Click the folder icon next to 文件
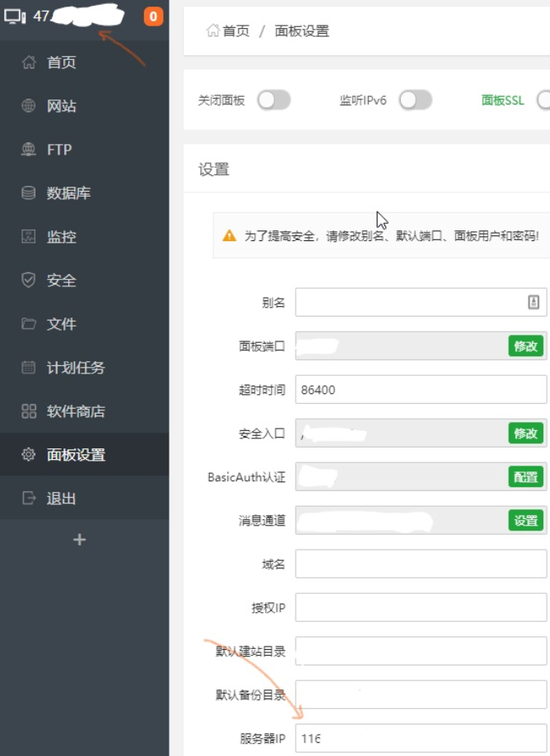550x756 pixels. 29,323
